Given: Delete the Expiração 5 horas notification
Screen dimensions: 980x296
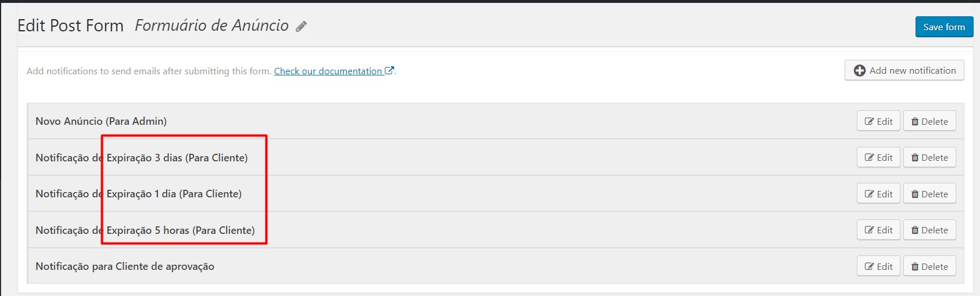Looking at the screenshot, I should point(929,230).
